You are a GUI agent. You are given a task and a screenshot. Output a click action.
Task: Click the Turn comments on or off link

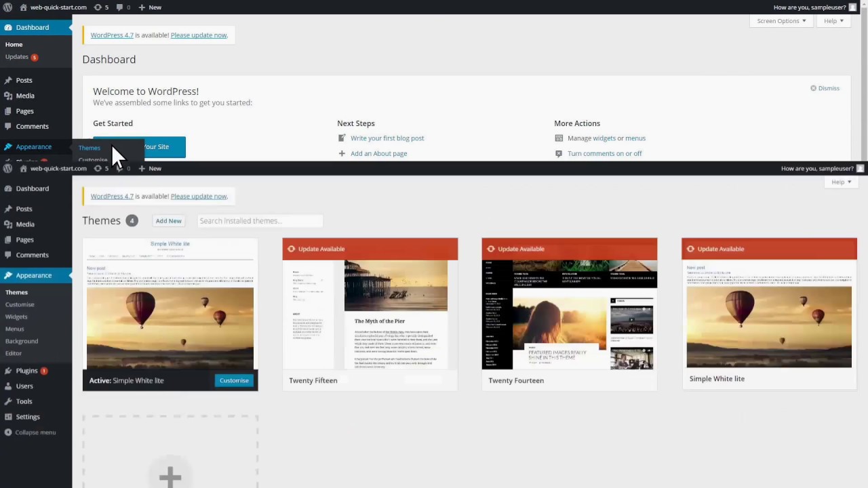[605, 154]
